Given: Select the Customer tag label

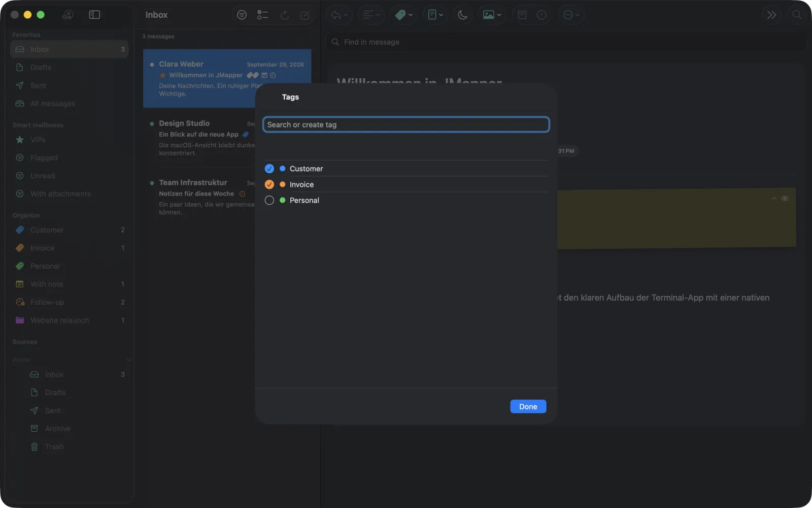Looking at the screenshot, I should click(306, 169).
